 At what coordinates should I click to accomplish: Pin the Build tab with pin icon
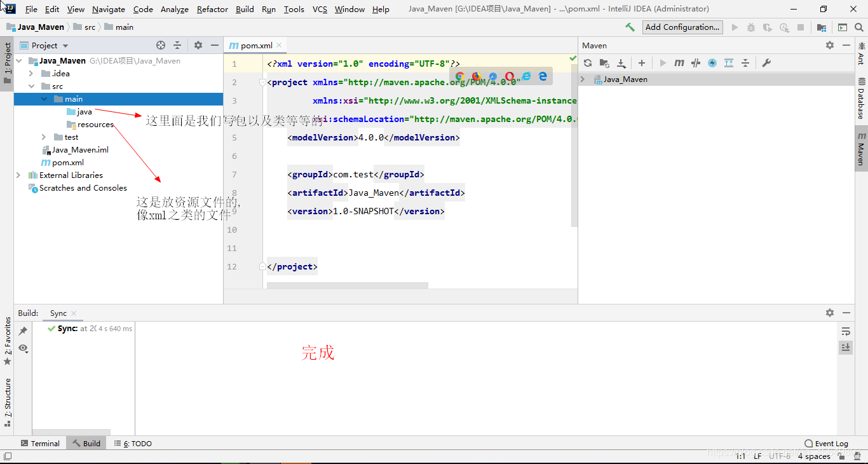coord(23,331)
